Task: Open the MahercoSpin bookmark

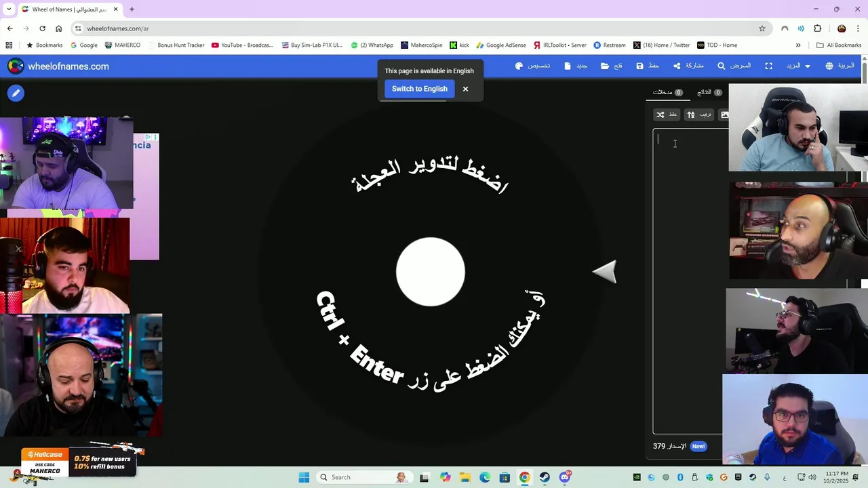Action: [421, 45]
